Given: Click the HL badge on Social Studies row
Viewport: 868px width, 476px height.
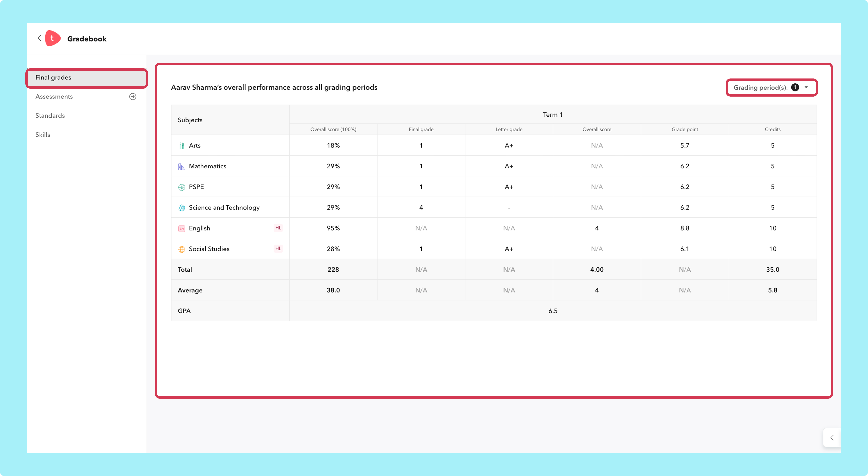Looking at the screenshot, I should tap(278, 248).
